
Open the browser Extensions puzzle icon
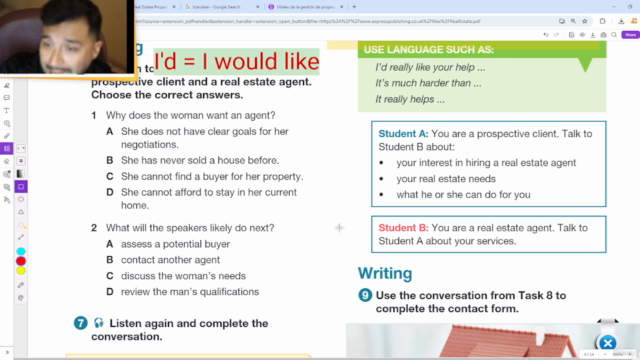[x=602, y=21]
